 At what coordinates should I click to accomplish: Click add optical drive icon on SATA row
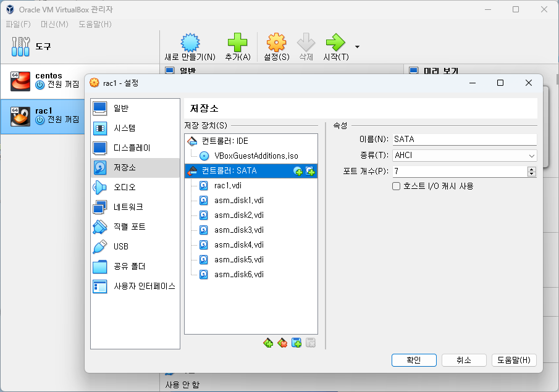(298, 172)
